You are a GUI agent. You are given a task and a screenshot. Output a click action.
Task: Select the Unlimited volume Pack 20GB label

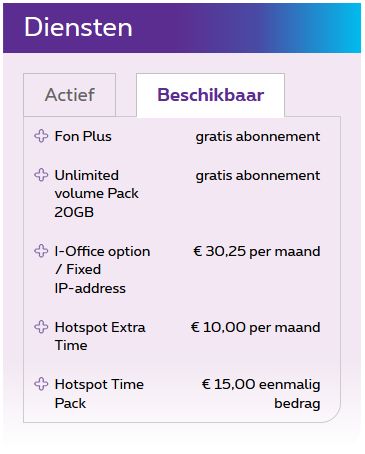96,194
